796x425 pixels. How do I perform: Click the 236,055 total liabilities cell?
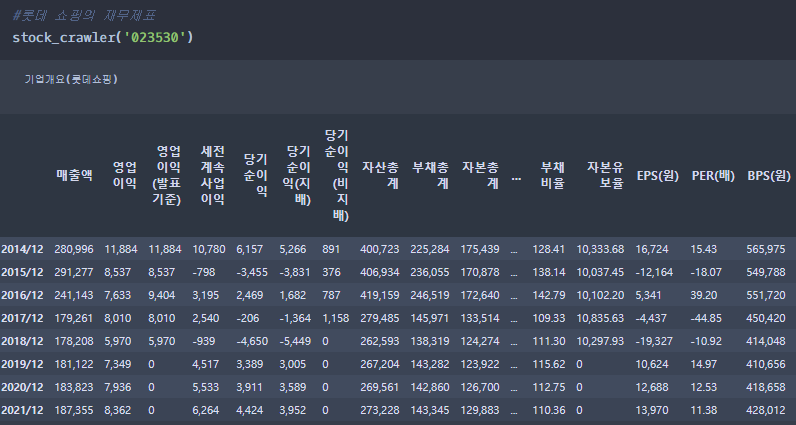point(430,272)
